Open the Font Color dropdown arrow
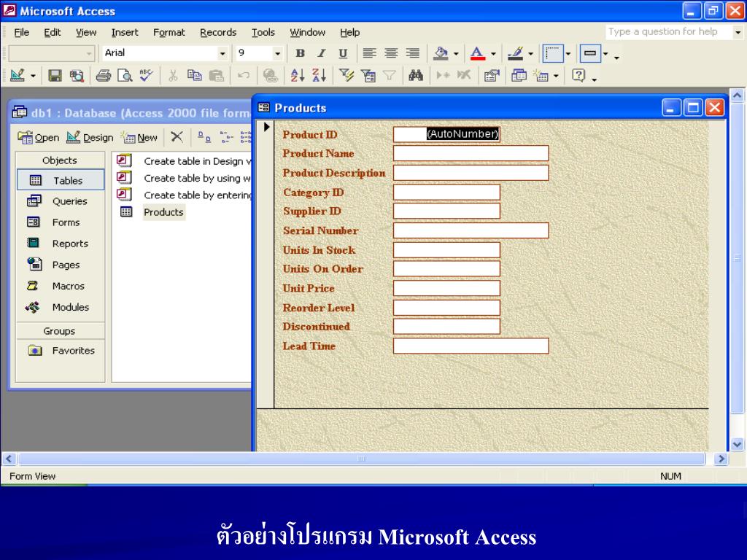 click(493, 54)
